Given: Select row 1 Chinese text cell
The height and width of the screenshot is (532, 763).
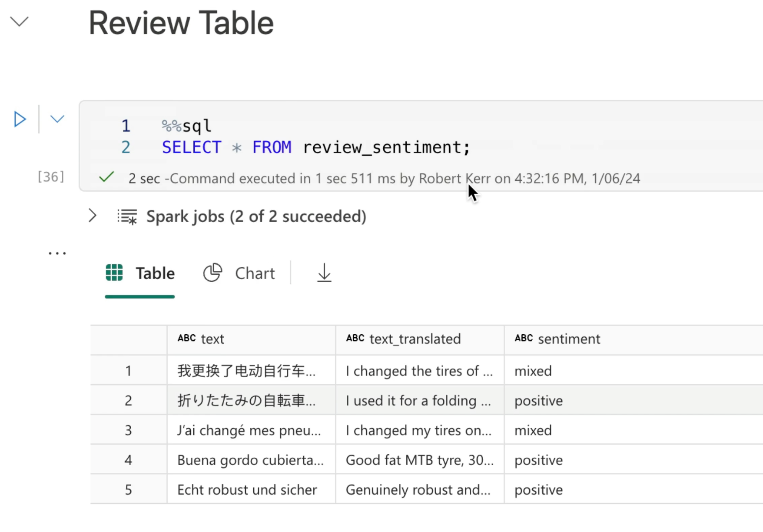Looking at the screenshot, I should (246, 371).
